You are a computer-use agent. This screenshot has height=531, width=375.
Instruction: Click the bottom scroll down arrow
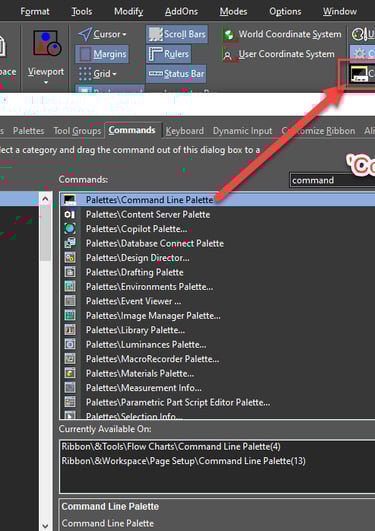[x=45, y=526]
